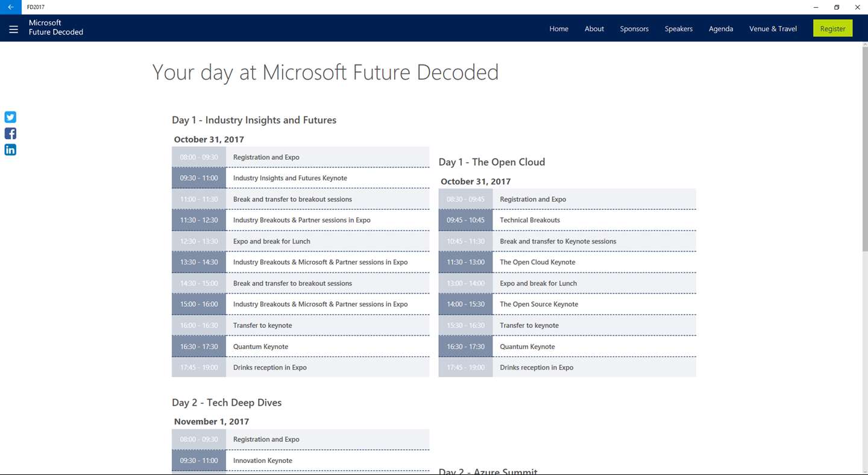Image resolution: width=868 pixels, height=475 pixels.
Task: Restore down the application window
Action: [x=837, y=7]
